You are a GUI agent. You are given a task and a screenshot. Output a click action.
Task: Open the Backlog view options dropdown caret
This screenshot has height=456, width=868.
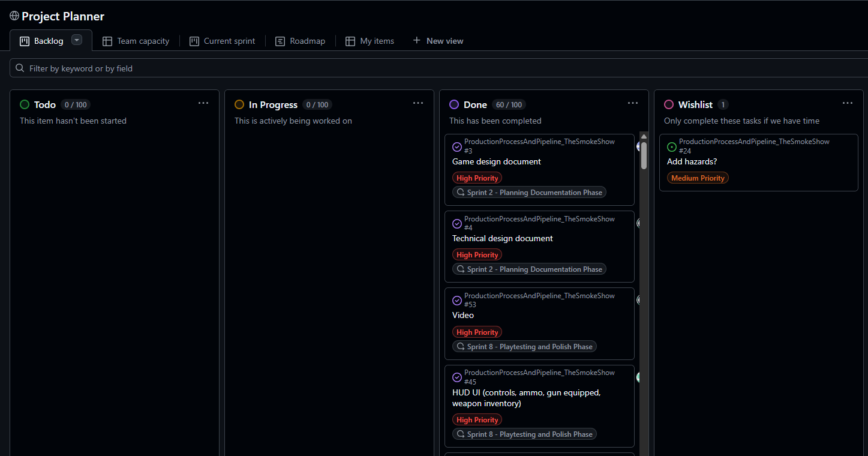click(x=76, y=40)
